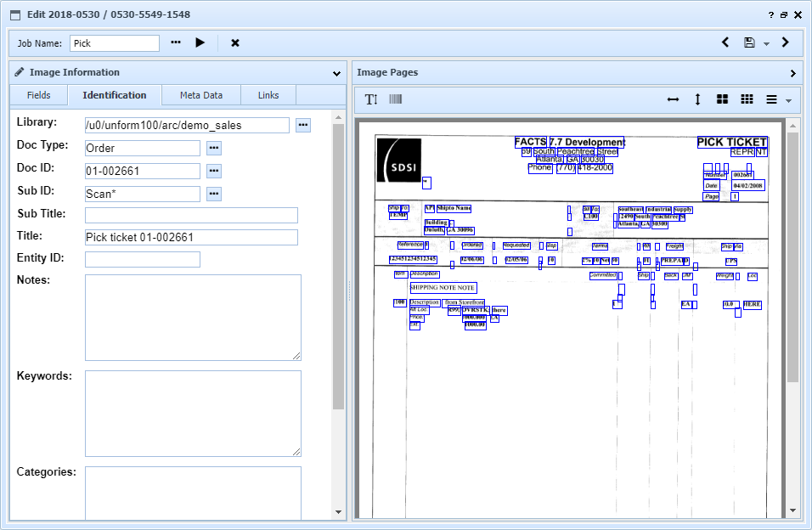
Task: Select the barcode tool icon
Action: [x=396, y=99]
